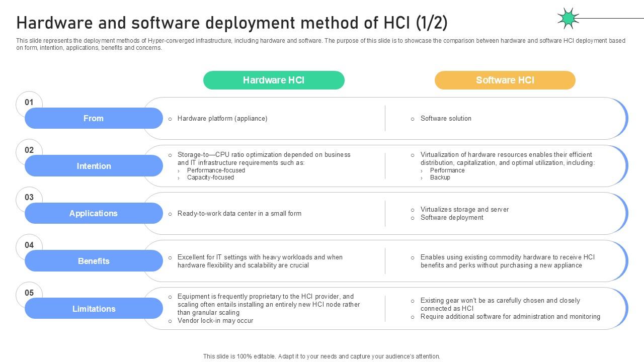Screen dimensions: 644x362
Task: Click the slide description paragraph under the title
Action: (x=320, y=44)
